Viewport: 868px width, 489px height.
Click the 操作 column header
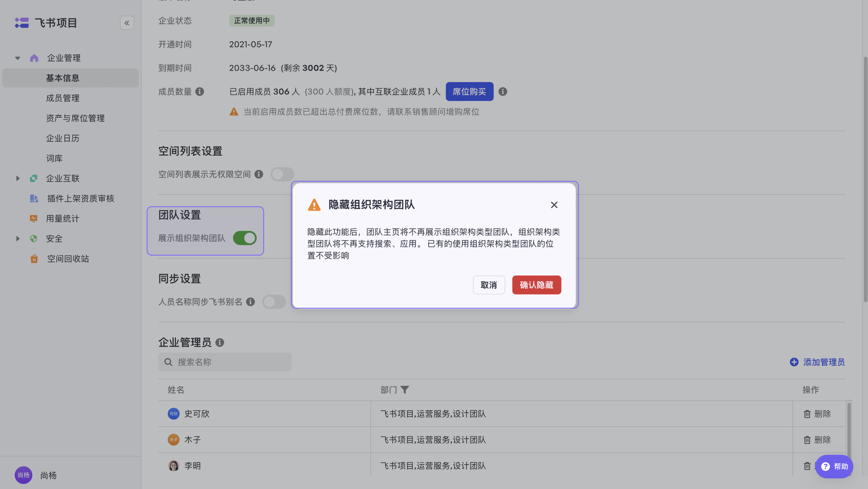point(810,390)
